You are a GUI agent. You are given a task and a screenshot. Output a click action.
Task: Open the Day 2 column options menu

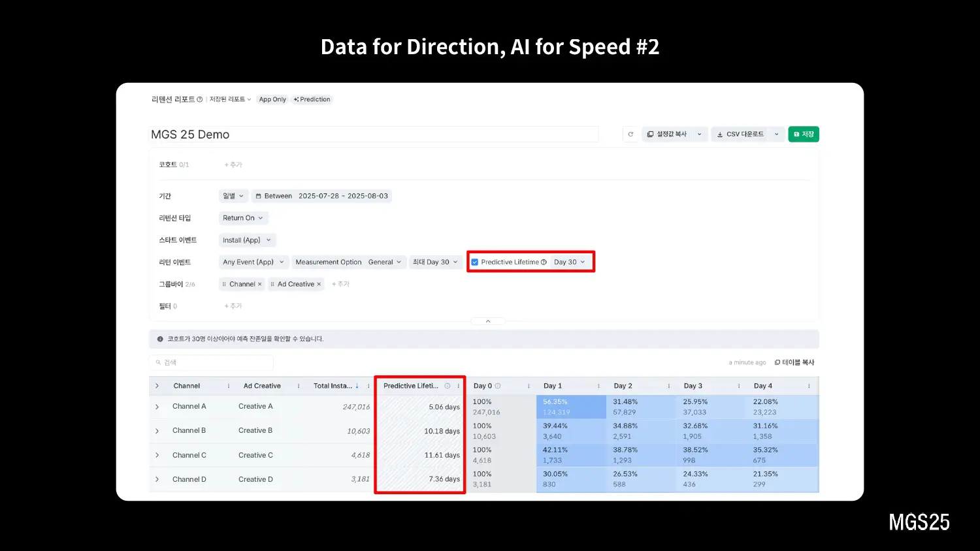click(x=668, y=386)
